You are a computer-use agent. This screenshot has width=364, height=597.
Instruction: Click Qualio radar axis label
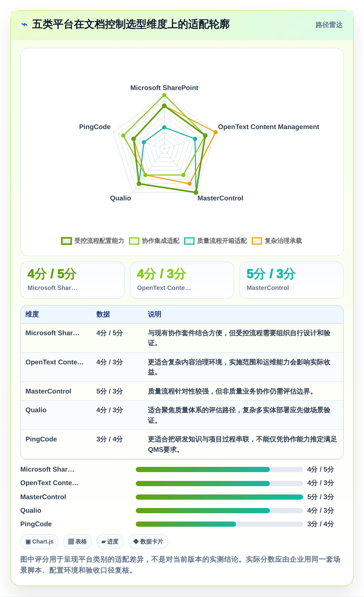point(121,198)
